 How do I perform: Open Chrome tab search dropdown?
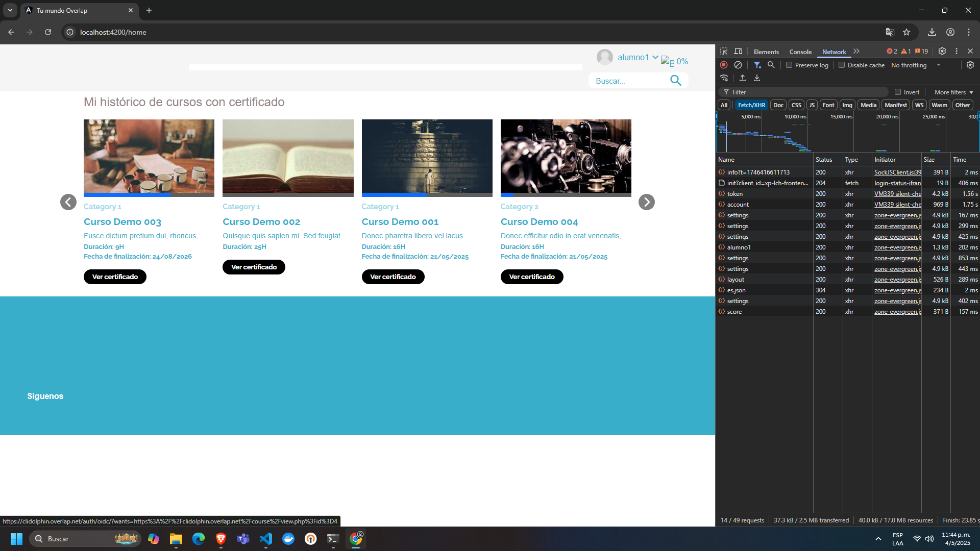tap(10, 10)
